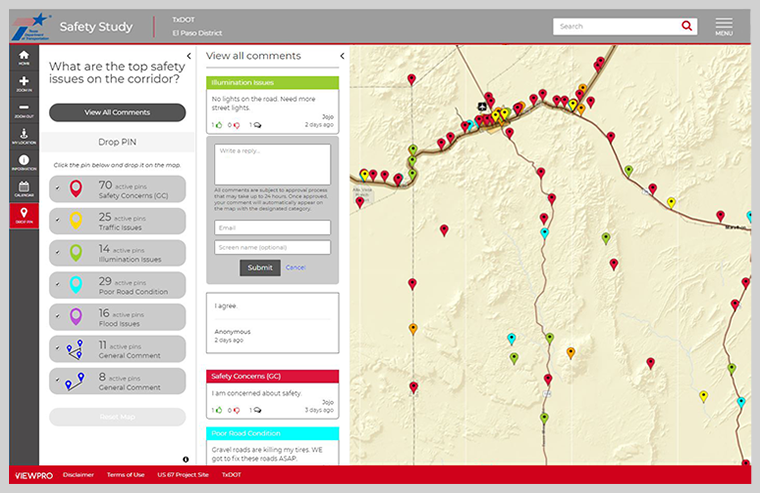Pick the purple Flood Issues pin icon

pyautogui.click(x=76, y=317)
